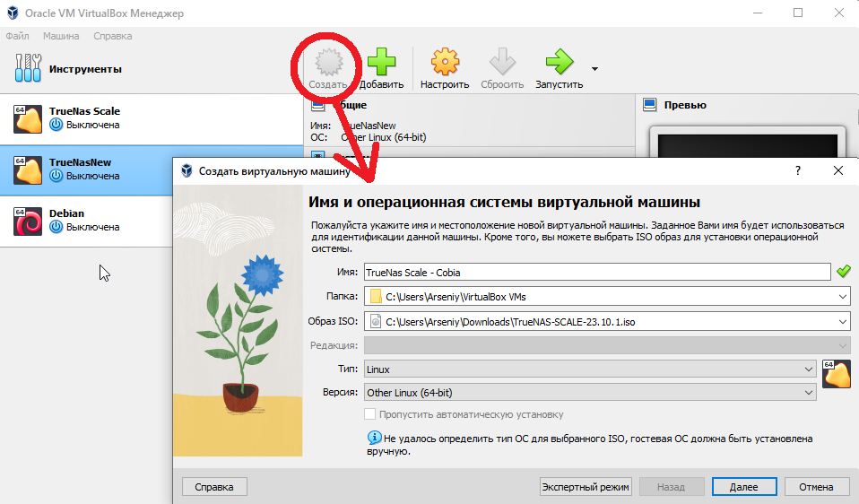Click the Имя text field
The height and width of the screenshot is (504, 859).
pyautogui.click(x=597, y=273)
